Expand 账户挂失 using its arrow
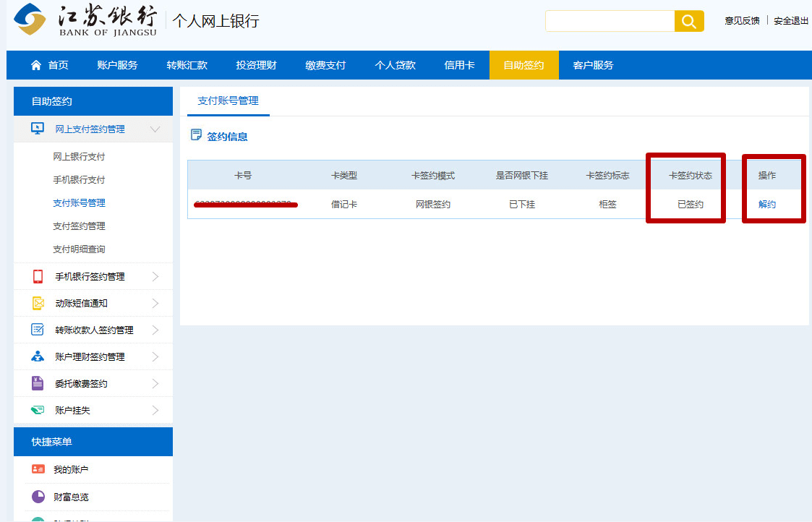This screenshot has height=522, width=812. [x=155, y=410]
